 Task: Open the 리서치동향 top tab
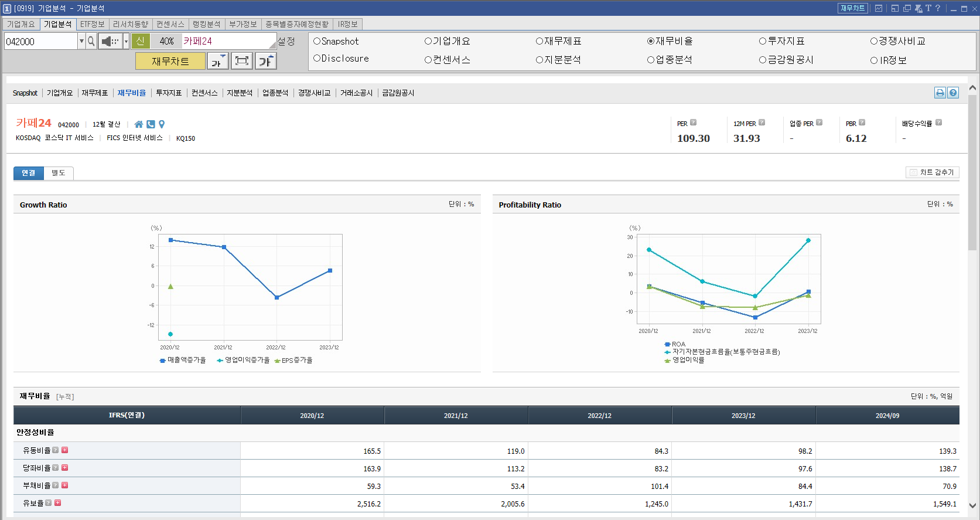click(131, 24)
